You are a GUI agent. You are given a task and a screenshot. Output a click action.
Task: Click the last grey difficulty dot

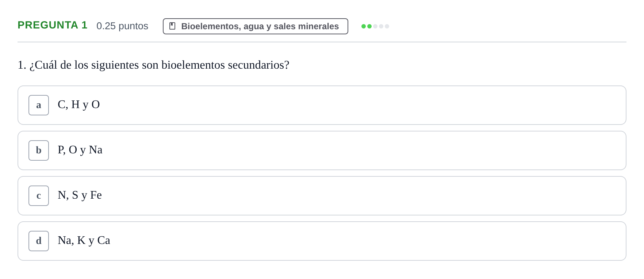(x=387, y=26)
